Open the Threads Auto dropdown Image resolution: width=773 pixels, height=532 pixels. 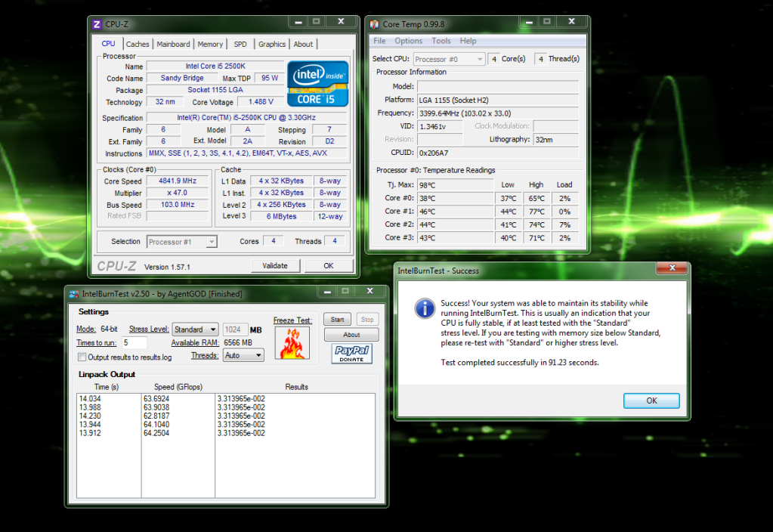(243, 355)
